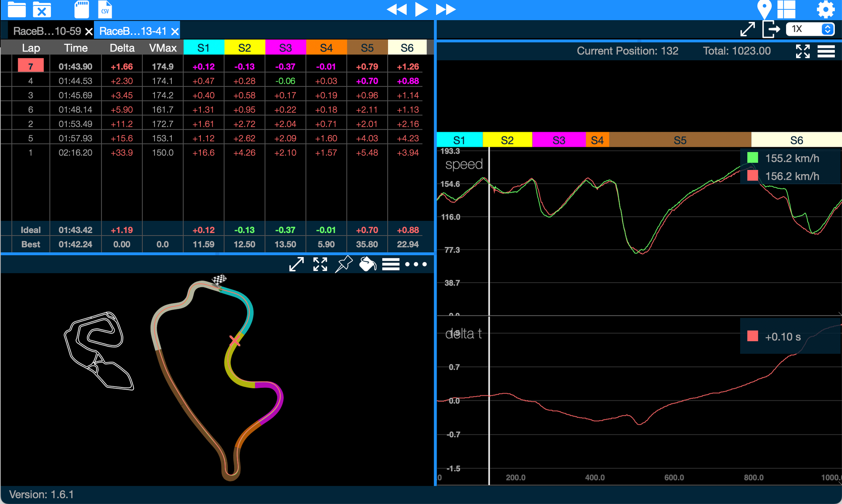The width and height of the screenshot is (842, 504).
Task: Select lap 4 row in lap table
Action: (x=30, y=81)
